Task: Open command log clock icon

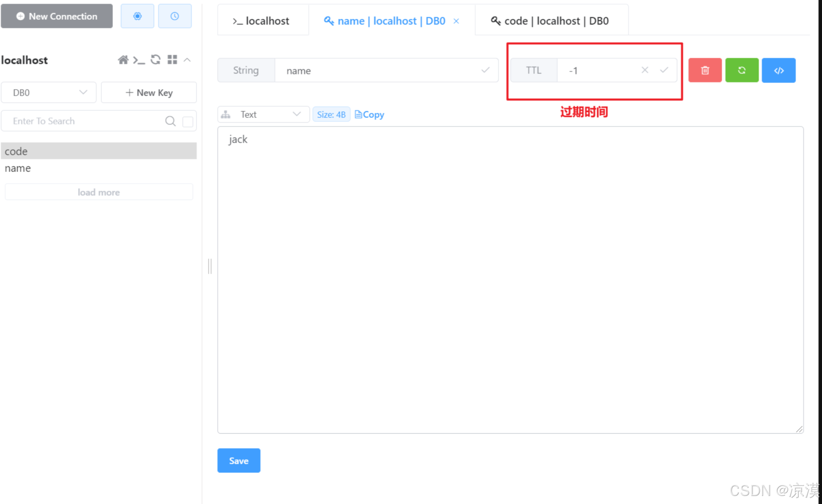Action: coord(174,16)
